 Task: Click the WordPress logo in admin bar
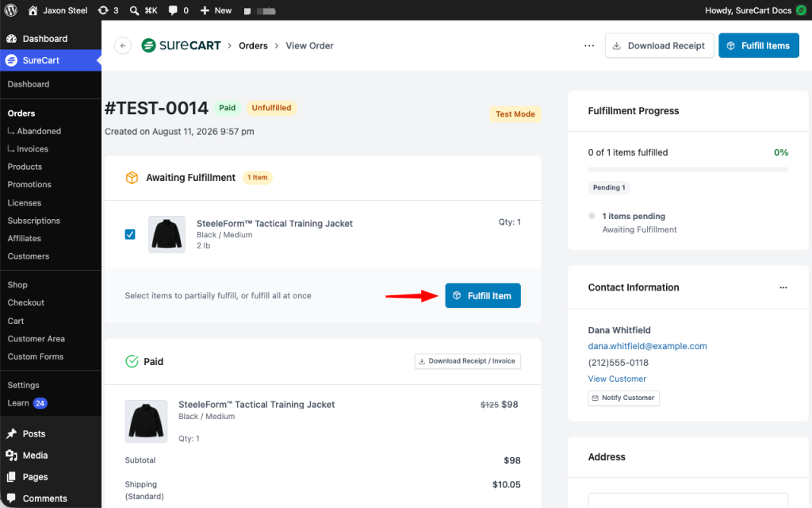click(10, 10)
